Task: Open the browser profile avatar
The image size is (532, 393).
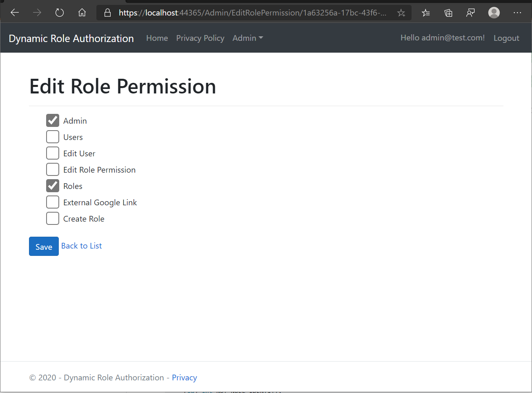Action: coord(494,13)
